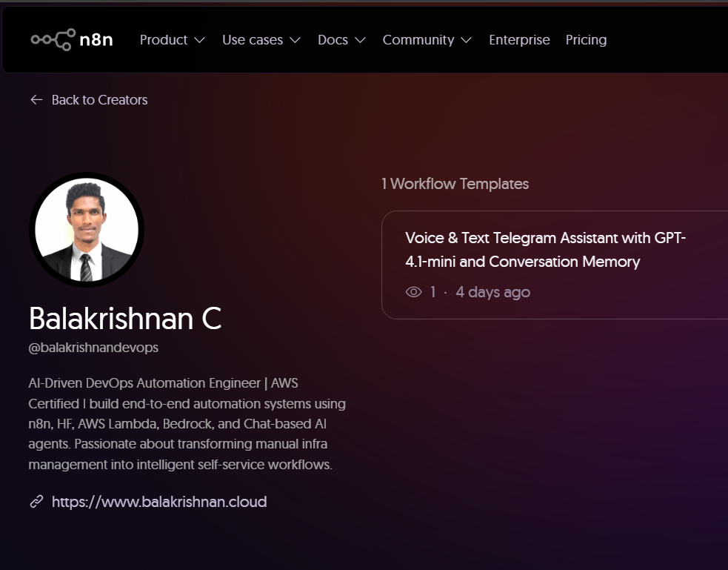The width and height of the screenshot is (728, 570).
Task: Expand the Use cases dropdown chevron
Action: [x=295, y=40]
